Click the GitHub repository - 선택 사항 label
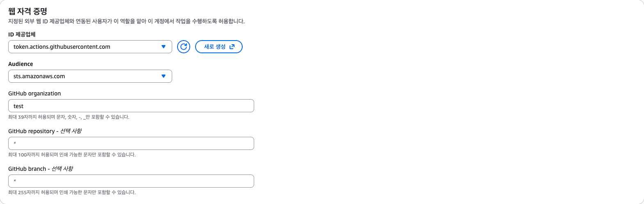The width and height of the screenshot is (644, 204). coord(45,131)
